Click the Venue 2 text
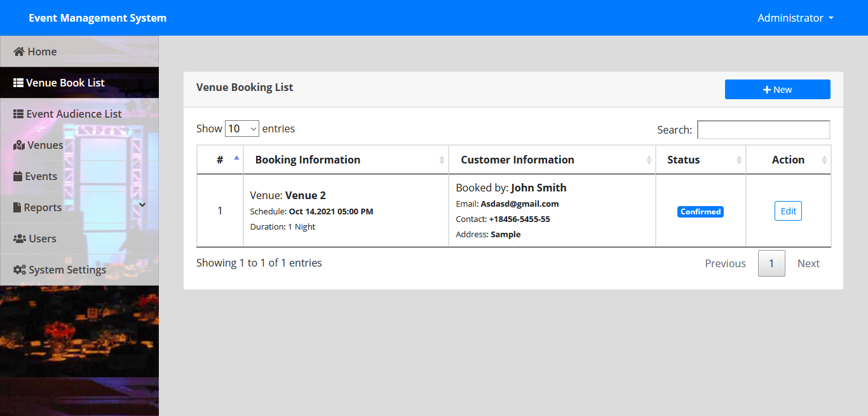Viewport: 868px width, 416px height. point(306,195)
